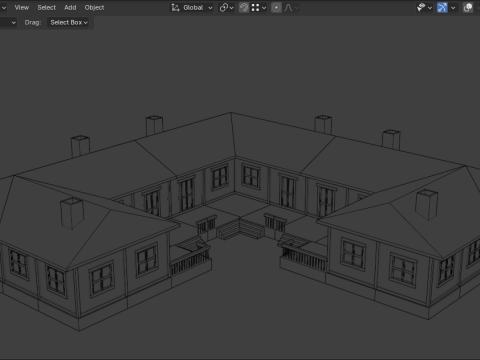This screenshot has width=480, height=360.
Task: Toggle the snap magnet icon
Action: click(244, 7)
